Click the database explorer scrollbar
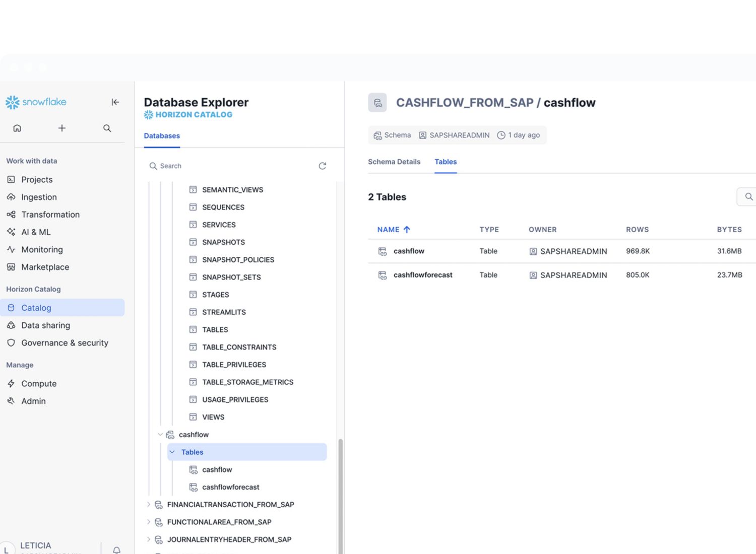 click(341, 494)
